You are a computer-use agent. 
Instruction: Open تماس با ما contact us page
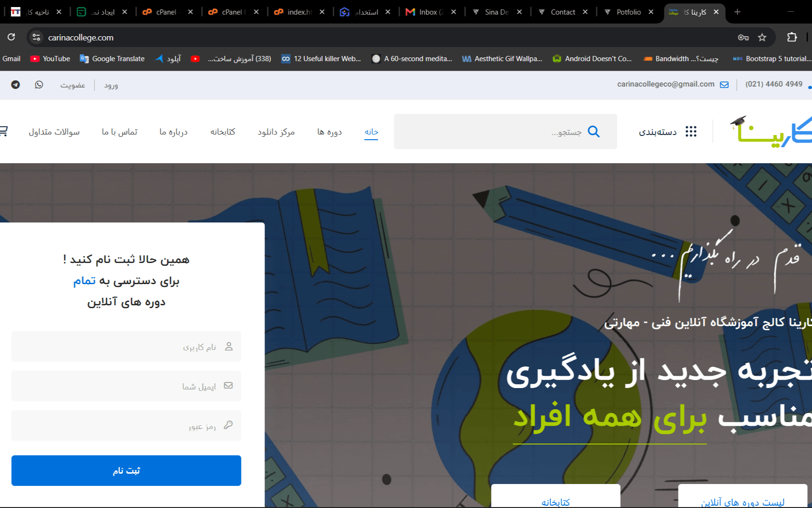tap(119, 132)
